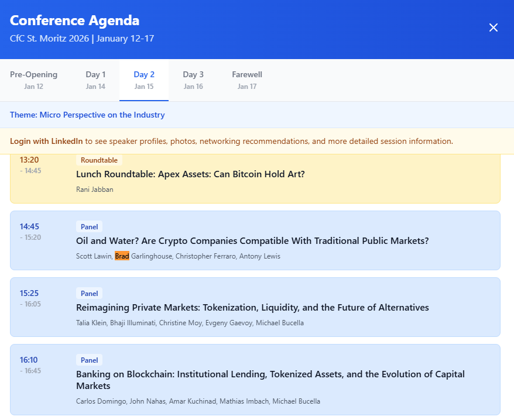Viewport: 514px width, 420px height.
Task: Go to the Day 3 Jan 16 tab
Action: 193,80
